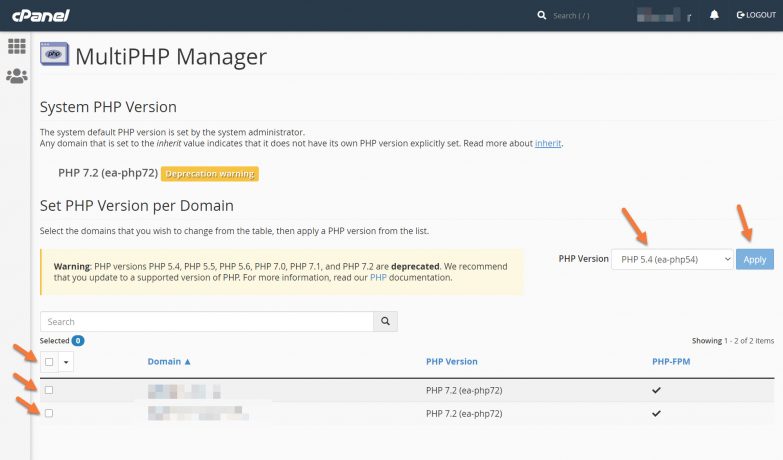
Task: Open the PHP Version dropdown
Action: click(x=672, y=259)
